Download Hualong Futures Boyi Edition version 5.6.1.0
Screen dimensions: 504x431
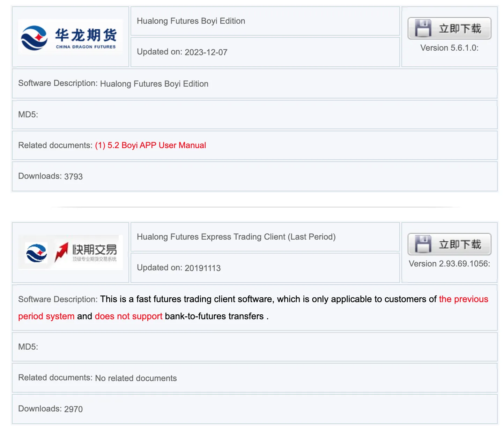click(450, 28)
